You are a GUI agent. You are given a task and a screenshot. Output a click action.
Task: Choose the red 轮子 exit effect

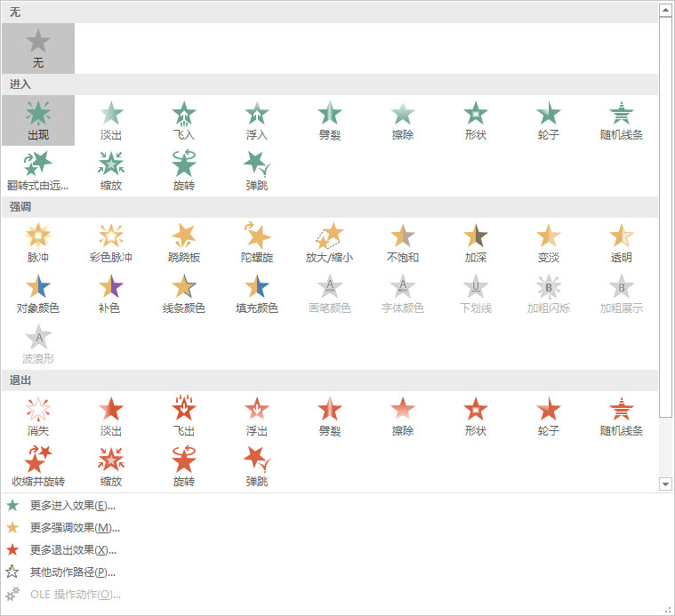pos(549,416)
